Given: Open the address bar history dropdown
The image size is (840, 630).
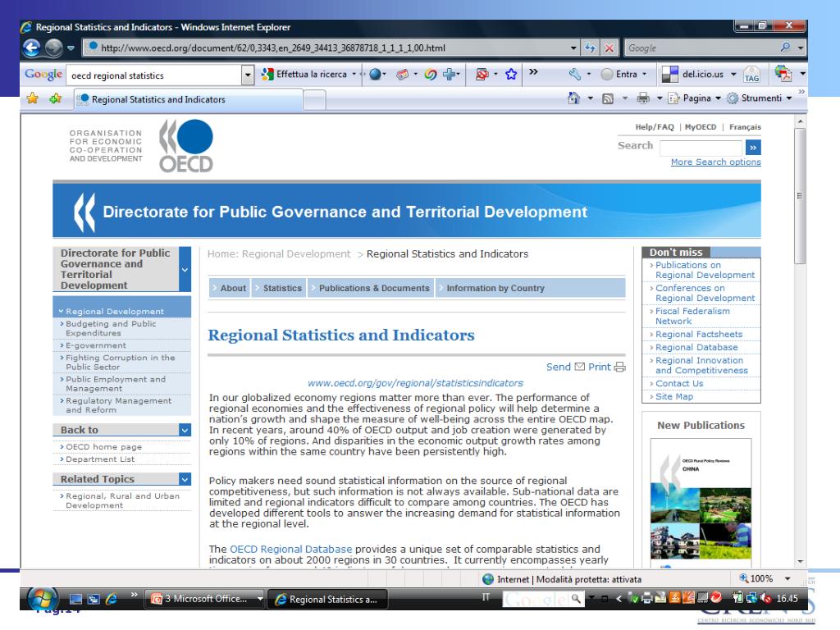Looking at the screenshot, I should click(x=573, y=48).
